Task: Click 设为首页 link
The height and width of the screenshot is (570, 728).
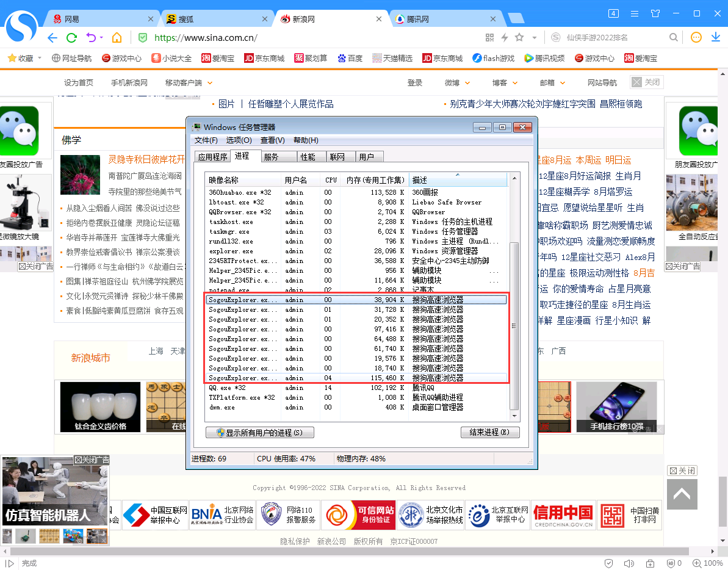Action: [79, 82]
